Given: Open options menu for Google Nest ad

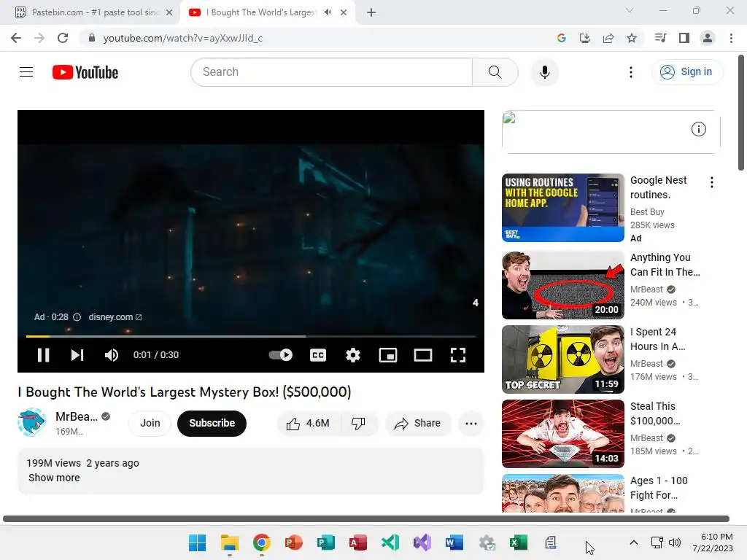Looking at the screenshot, I should point(711,182).
